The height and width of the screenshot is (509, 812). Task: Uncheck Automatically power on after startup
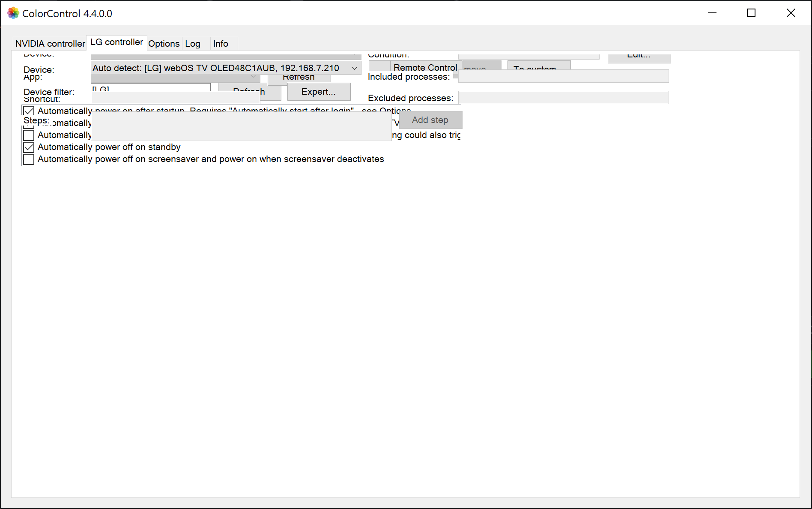(28, 111)
